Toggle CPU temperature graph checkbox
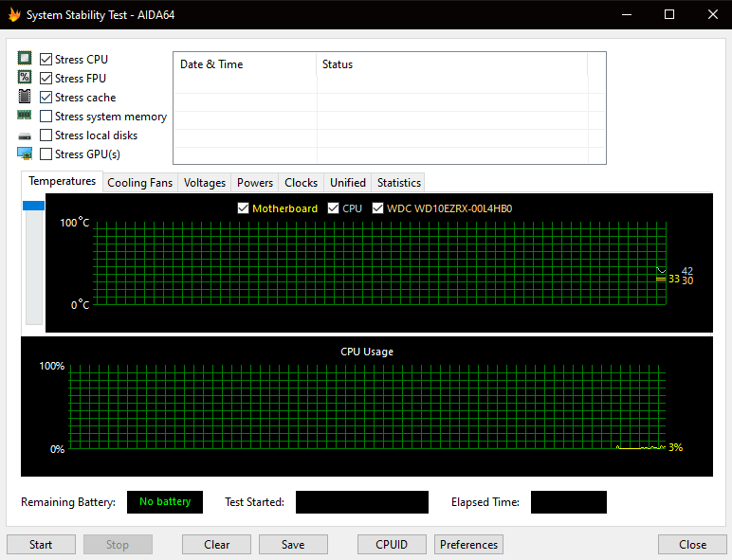Viewport: 732px width, 560px height. (x=334, y=208)
